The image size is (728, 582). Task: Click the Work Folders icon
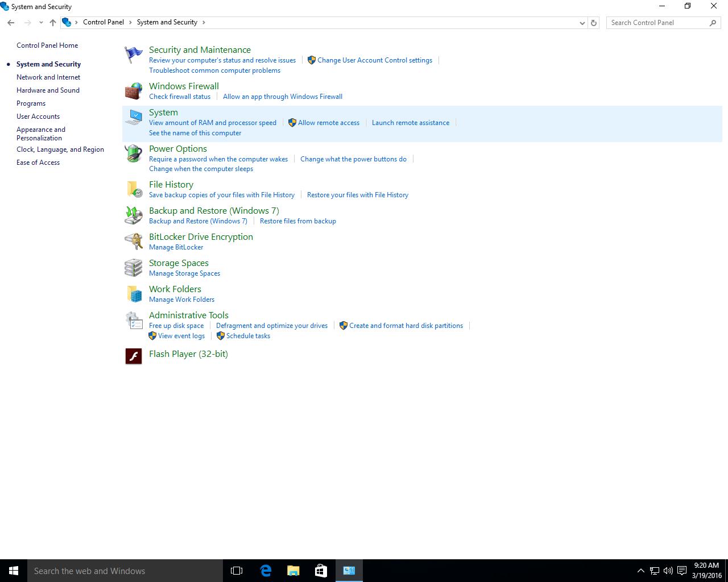[134, 294]
